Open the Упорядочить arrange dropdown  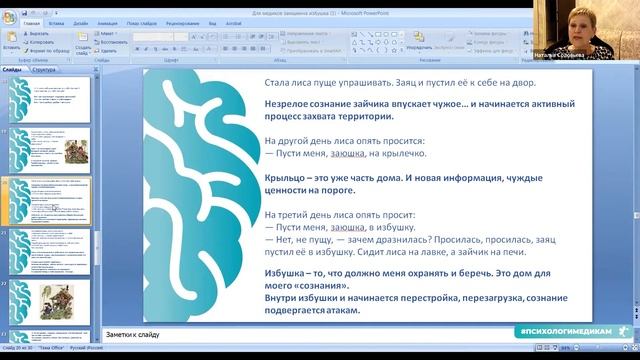click(x=419, y=42)
